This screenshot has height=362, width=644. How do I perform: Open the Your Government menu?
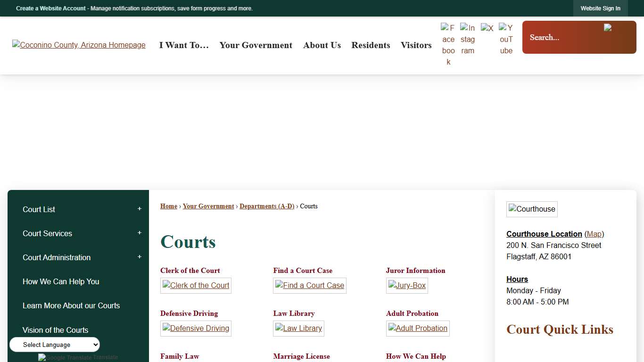click(x=256, y=45)
